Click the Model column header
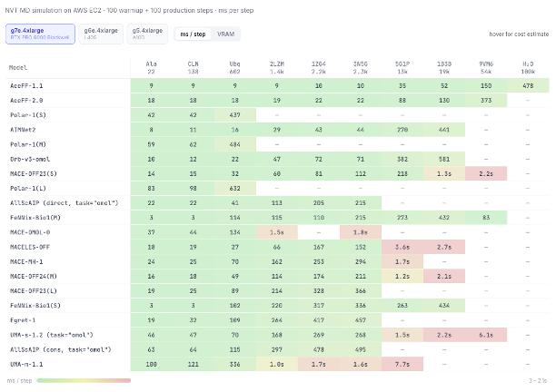 [x=18, y=68]
